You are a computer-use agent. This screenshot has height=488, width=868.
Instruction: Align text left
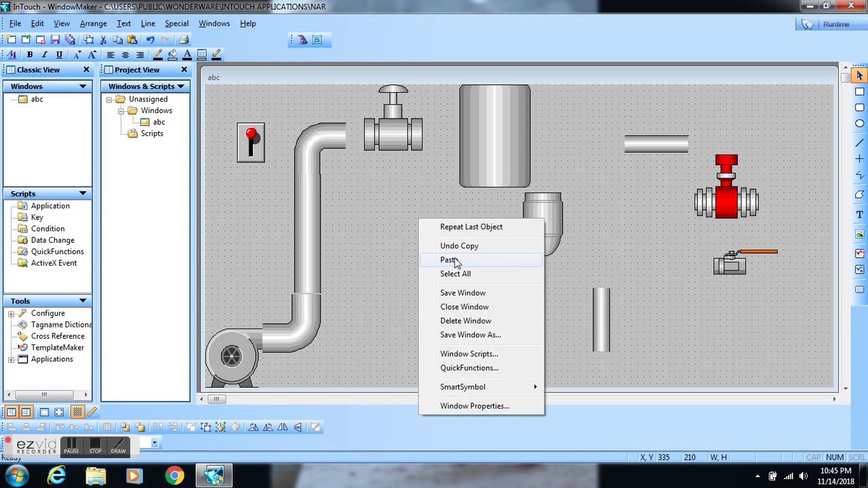[111, 55]
